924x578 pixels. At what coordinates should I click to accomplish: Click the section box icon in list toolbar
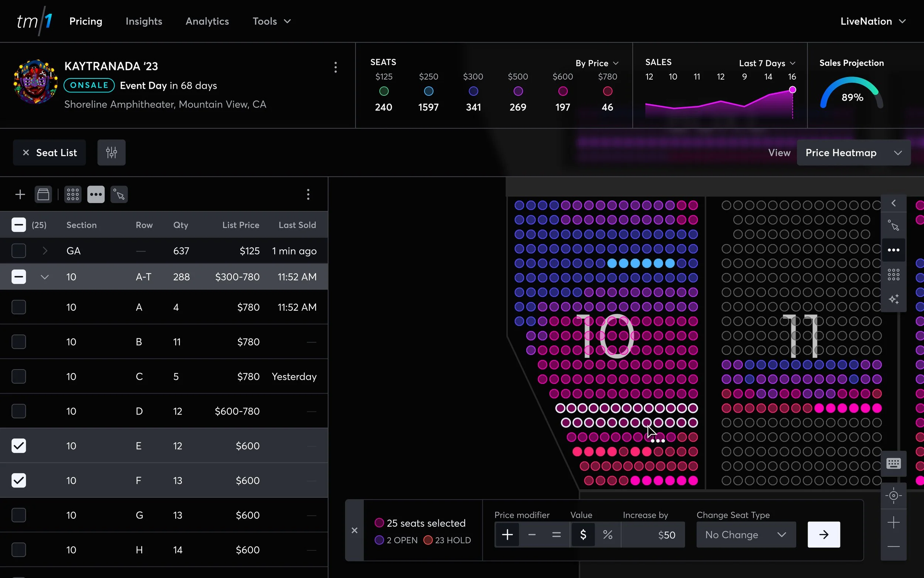[43, 195]
